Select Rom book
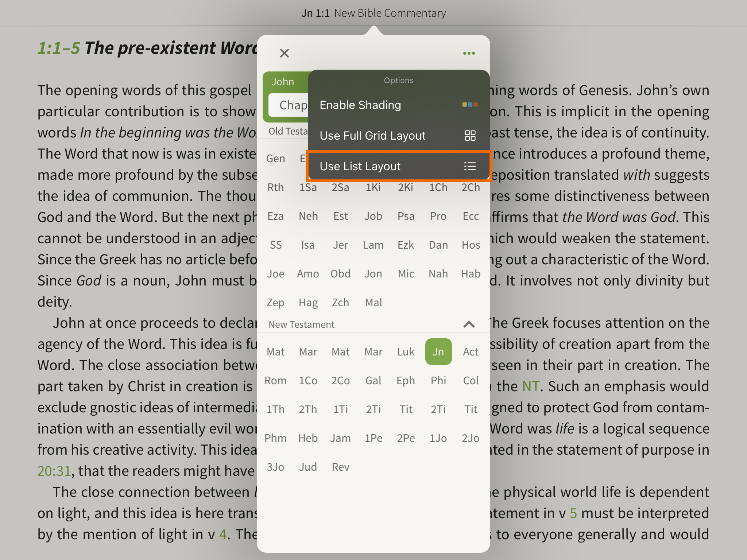This screenshot has height=560, width=747. [x=275, y=381]
